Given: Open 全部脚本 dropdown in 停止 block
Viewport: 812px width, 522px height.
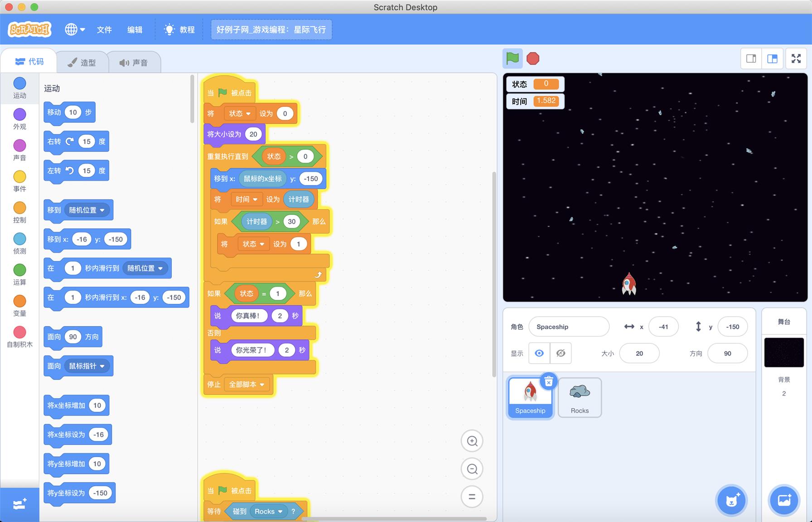Looking at the screenshot, I should point(247,384).
